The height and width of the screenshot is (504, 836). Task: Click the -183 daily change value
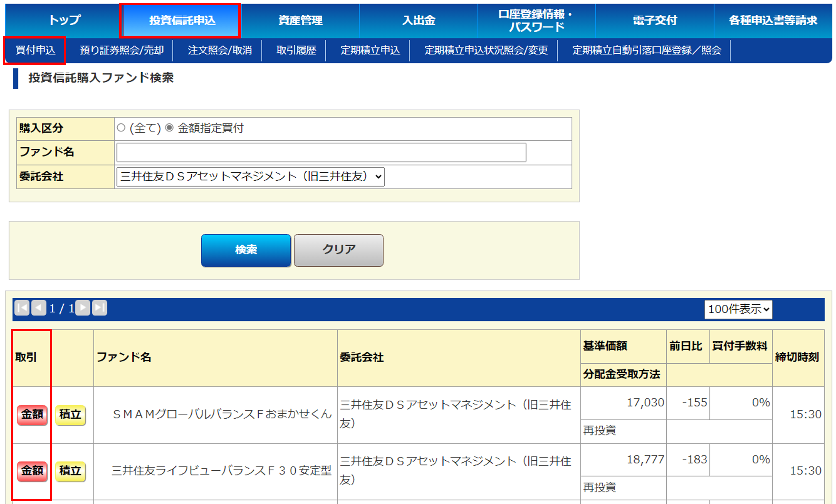click(694, 459)
